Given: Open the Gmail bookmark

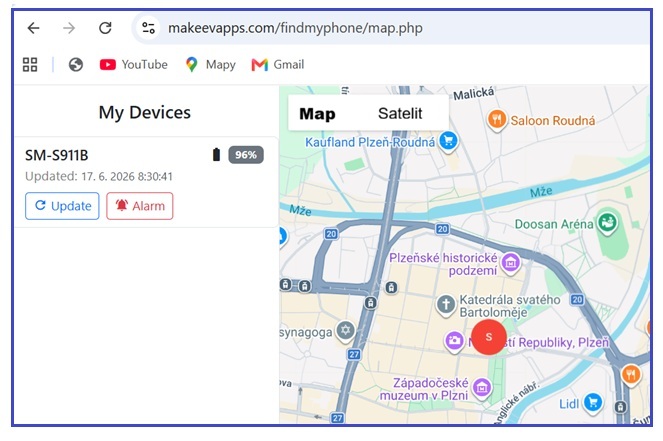Looking at the screenshot, I should (x=277, y=65).
